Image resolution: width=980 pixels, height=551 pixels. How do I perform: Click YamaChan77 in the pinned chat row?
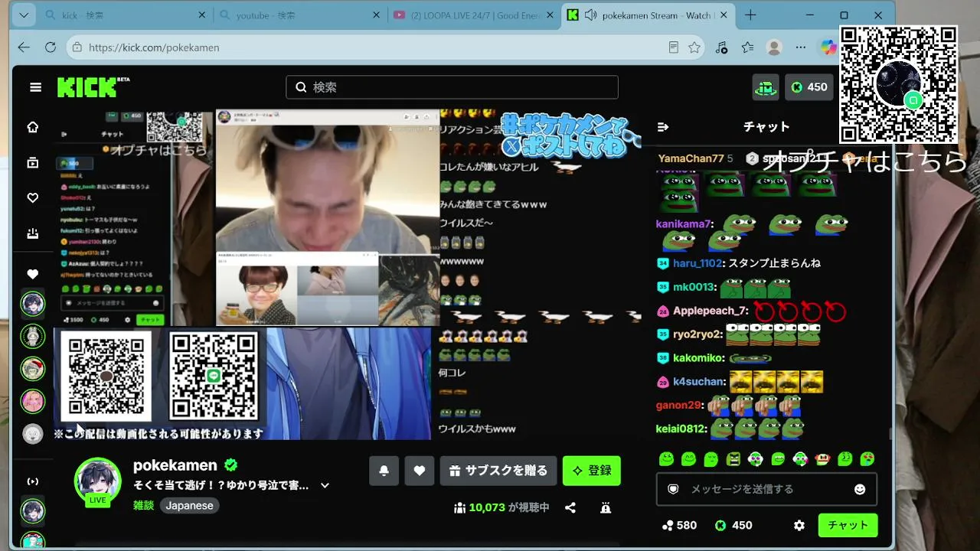pyautogui.click(x=691, y=158)
